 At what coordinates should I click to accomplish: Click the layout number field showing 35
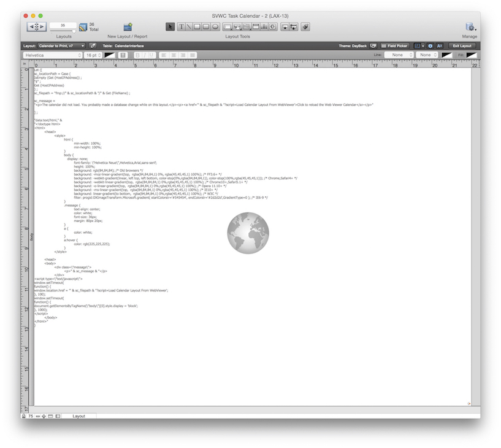tap(63, 25)
